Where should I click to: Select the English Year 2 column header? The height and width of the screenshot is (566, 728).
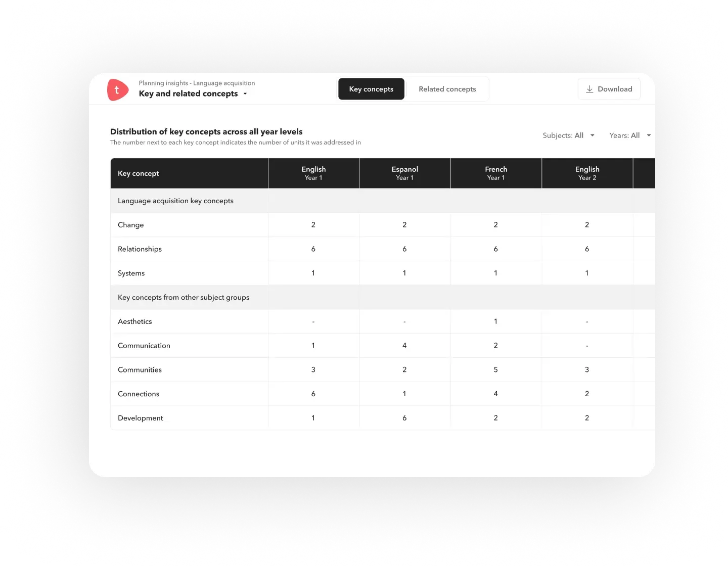coord(587,173)
